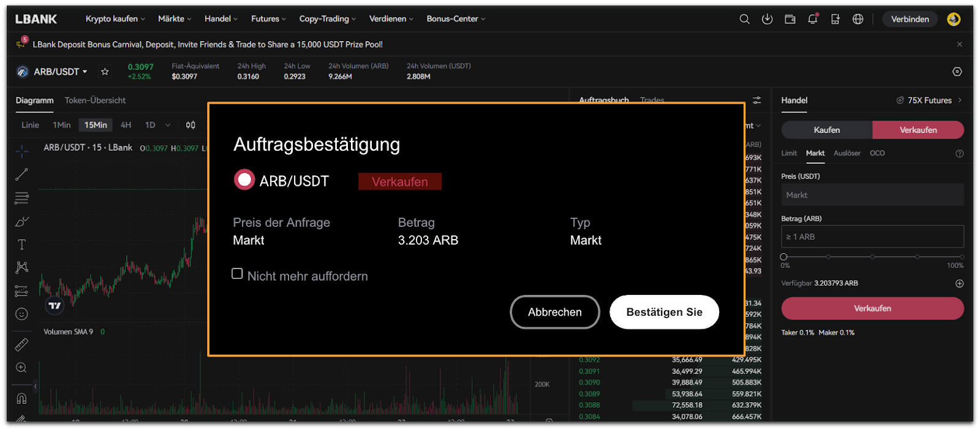Expand the Futures menu
Image resolution: width=980 pixels, height=431 pixels.
pos(268,19)
